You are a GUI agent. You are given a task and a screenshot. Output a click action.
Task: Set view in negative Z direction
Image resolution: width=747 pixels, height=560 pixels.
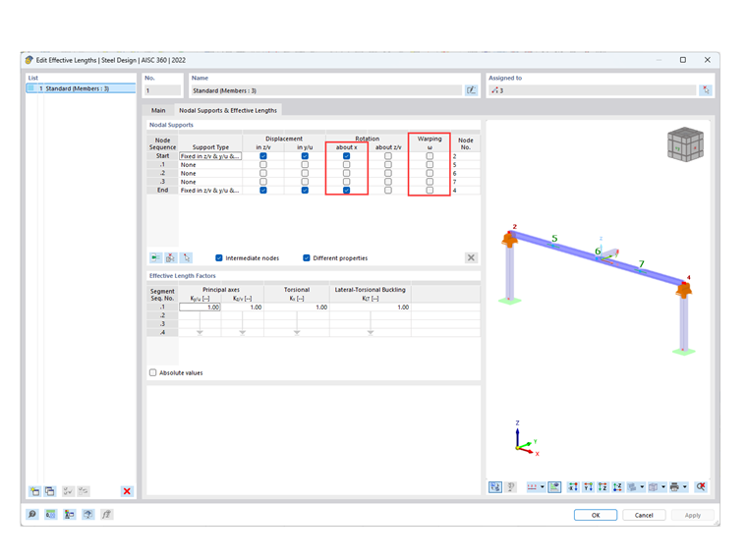click(617, 486)
